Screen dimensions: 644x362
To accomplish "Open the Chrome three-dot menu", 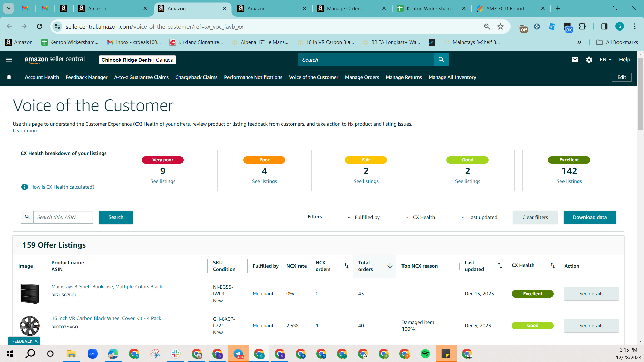I will click(x=635, y=26).
